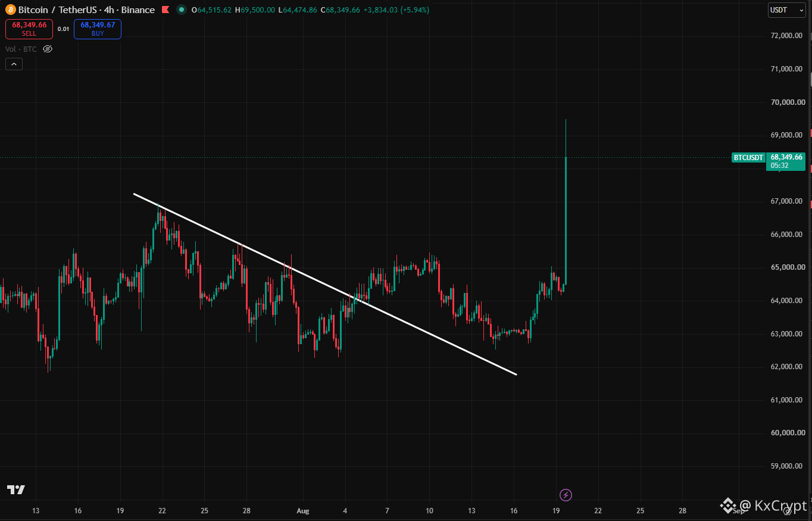Viewport: 812px width, 521px height.
Task: Click the 61,000.00 price scale label
Action: [x=787, y=400]
